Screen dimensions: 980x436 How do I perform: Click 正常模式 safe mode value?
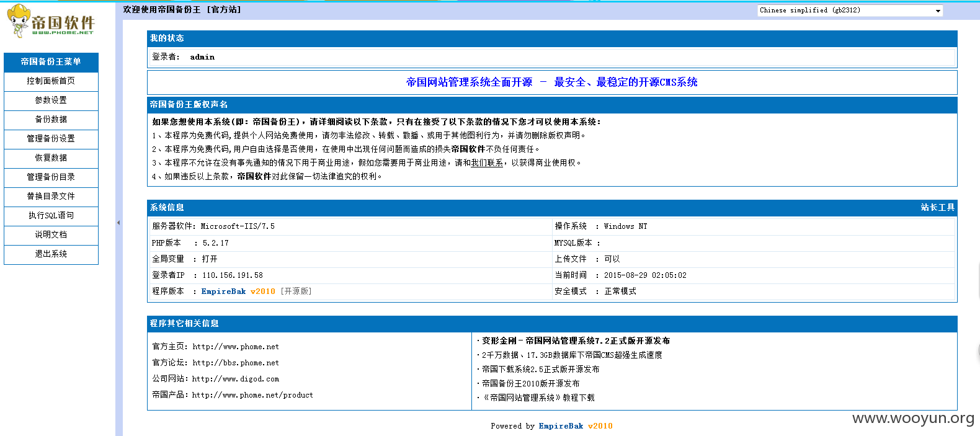pyautogui.click(x=620, y=291)
